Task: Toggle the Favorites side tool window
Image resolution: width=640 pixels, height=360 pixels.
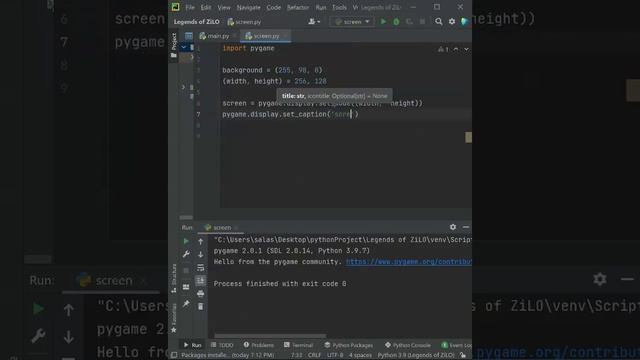Action: 174,318
